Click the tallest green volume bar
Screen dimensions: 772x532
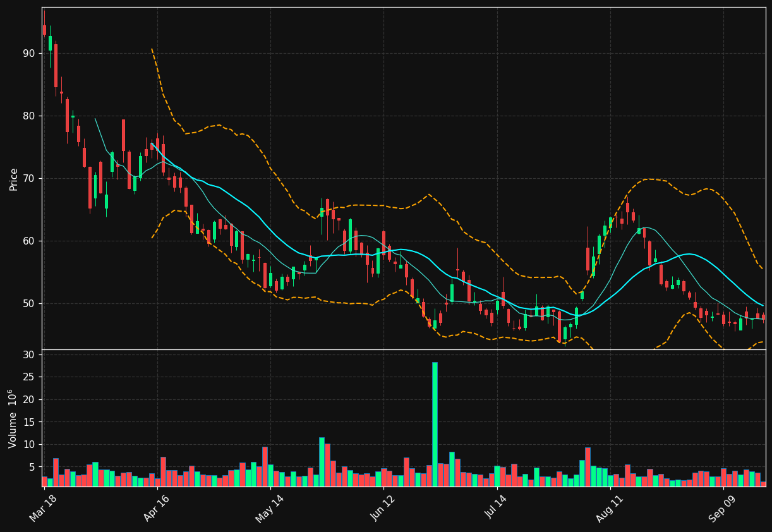tap(435, 424)
